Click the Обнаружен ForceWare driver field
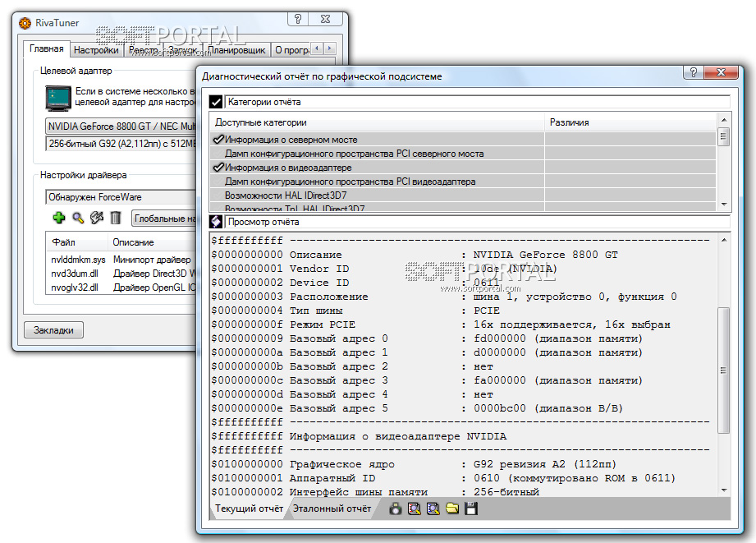Screen dimensions: 756x543 pos(121,197)
